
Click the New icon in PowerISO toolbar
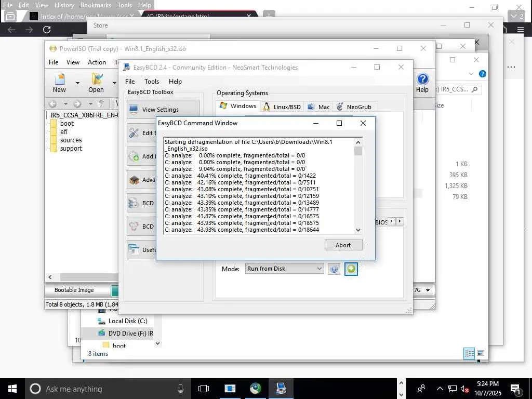(59, 83)
